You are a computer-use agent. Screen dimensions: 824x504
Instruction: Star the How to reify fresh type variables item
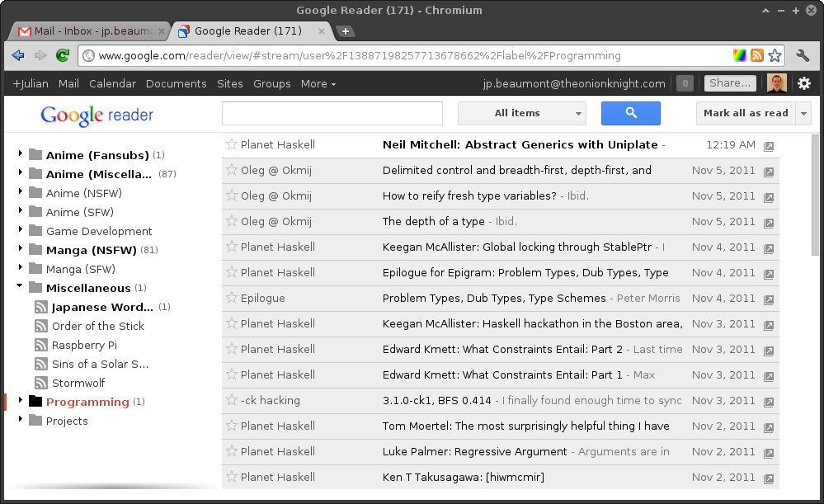[x=232, y=195]
